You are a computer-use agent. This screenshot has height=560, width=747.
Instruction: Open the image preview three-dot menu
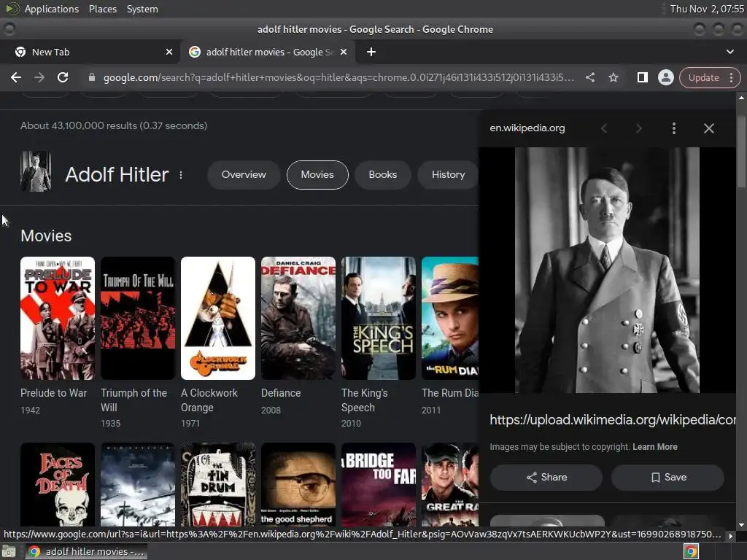(673, 128)
